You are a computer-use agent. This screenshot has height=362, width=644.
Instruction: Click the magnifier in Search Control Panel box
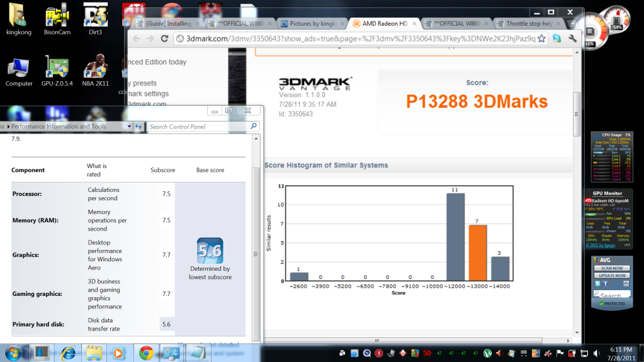click(254, 126)
